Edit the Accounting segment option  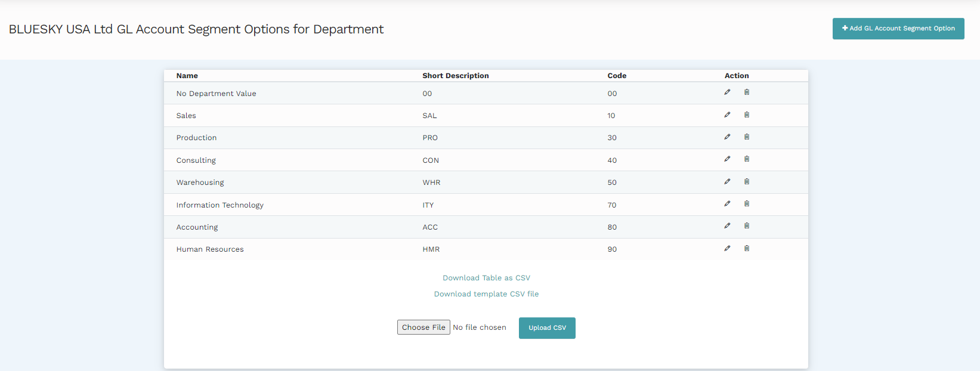click(x=727, y=225)
